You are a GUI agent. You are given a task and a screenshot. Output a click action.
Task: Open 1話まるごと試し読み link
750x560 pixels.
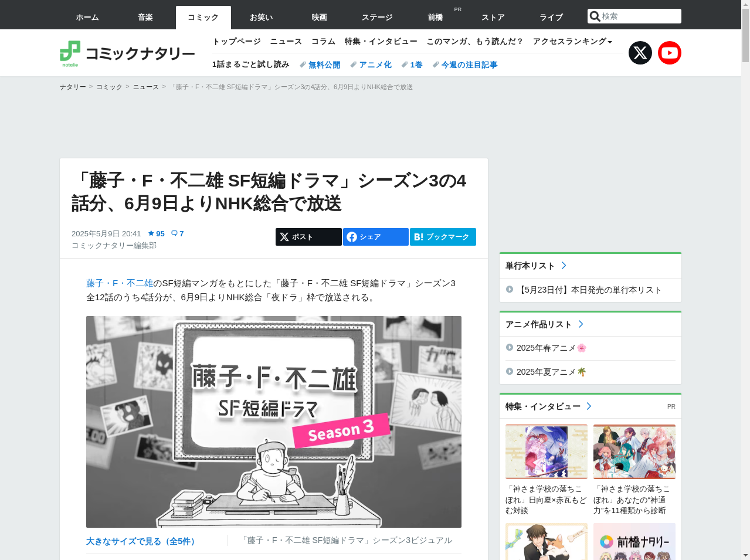tap(251, 65)
